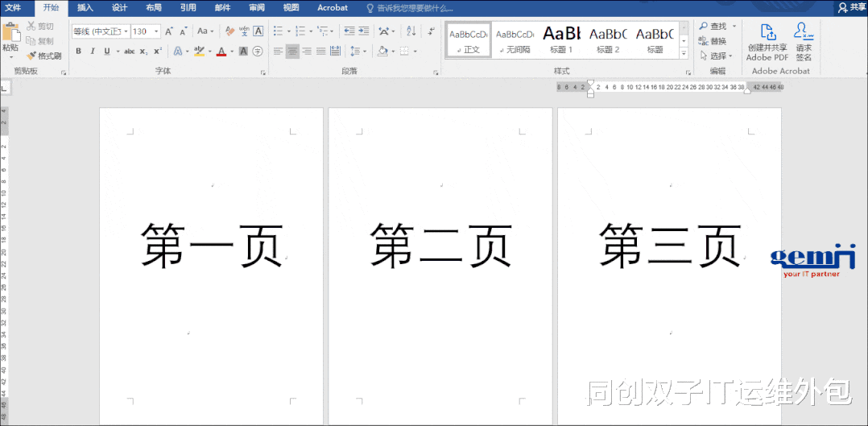
Task: Apply strikethrough (abc) formatting
Action: 129,51
